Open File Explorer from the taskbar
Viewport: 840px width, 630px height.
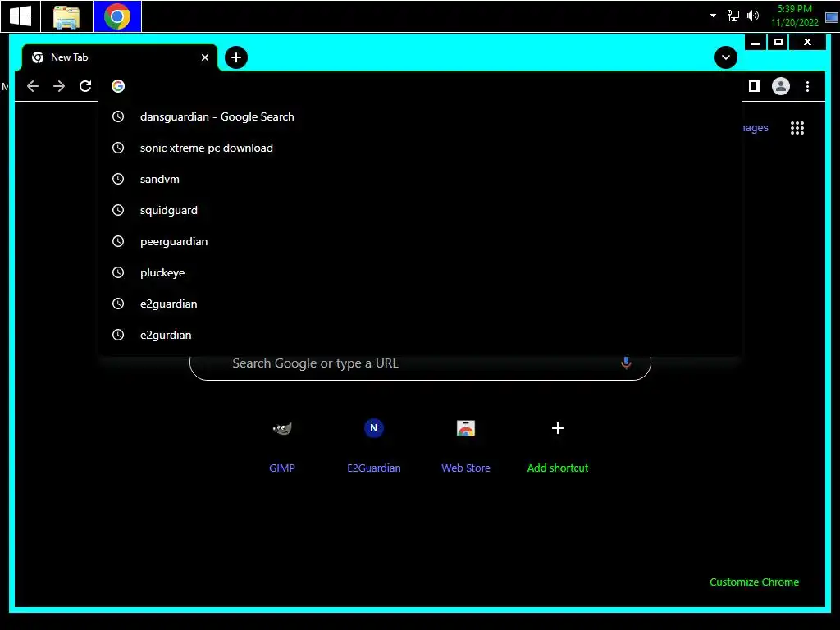[66, 16]
